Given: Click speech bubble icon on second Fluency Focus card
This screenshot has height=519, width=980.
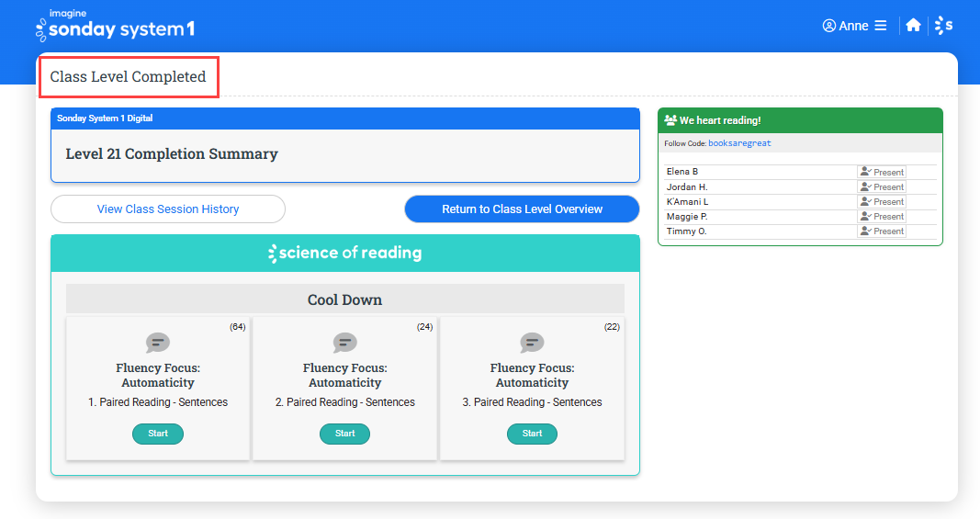Looking at the screenshot, I should click(345, 343).
